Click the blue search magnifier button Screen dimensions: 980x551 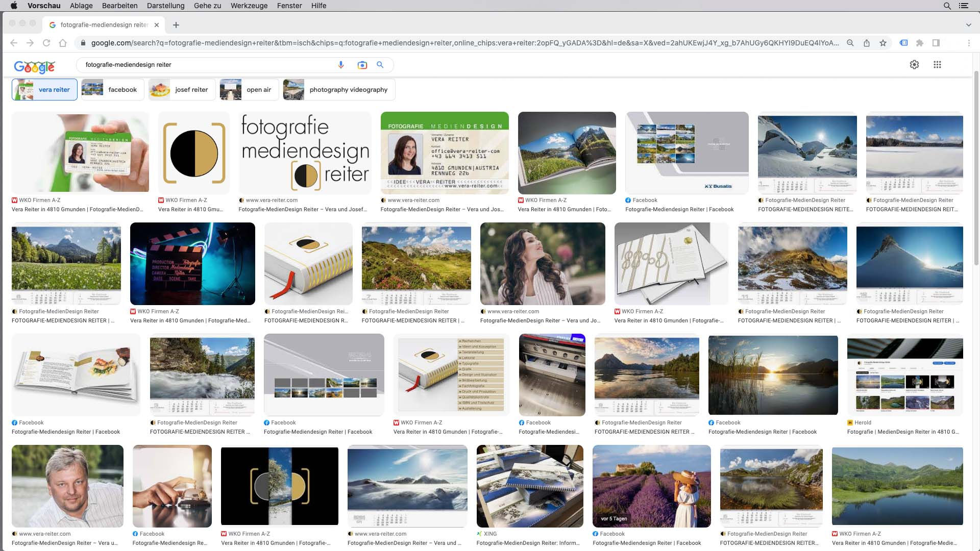point(380,65)
